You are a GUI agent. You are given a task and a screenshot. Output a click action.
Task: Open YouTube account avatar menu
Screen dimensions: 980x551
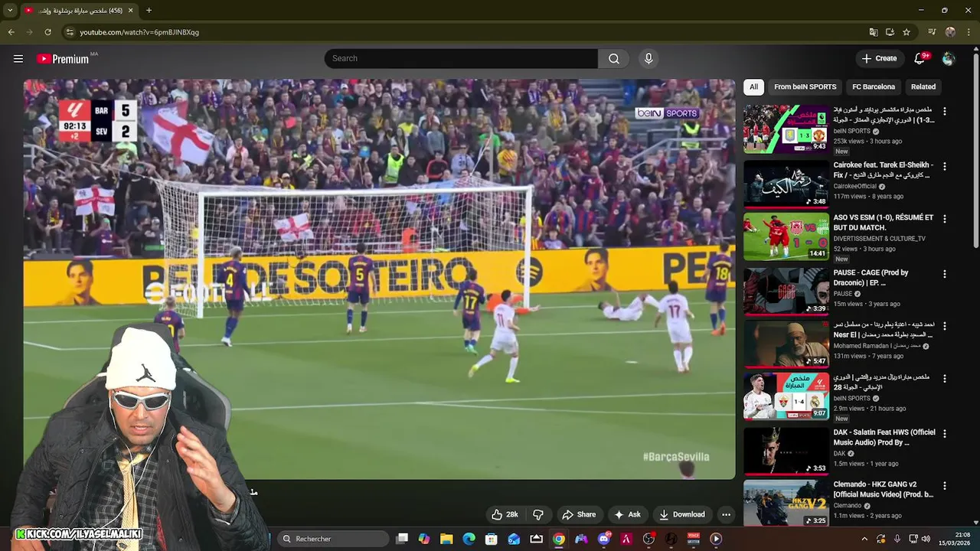(x=949, y=59)
